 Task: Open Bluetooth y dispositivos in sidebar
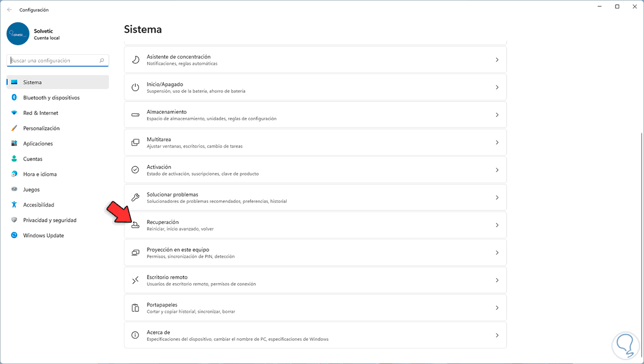[x=51, y=98]
